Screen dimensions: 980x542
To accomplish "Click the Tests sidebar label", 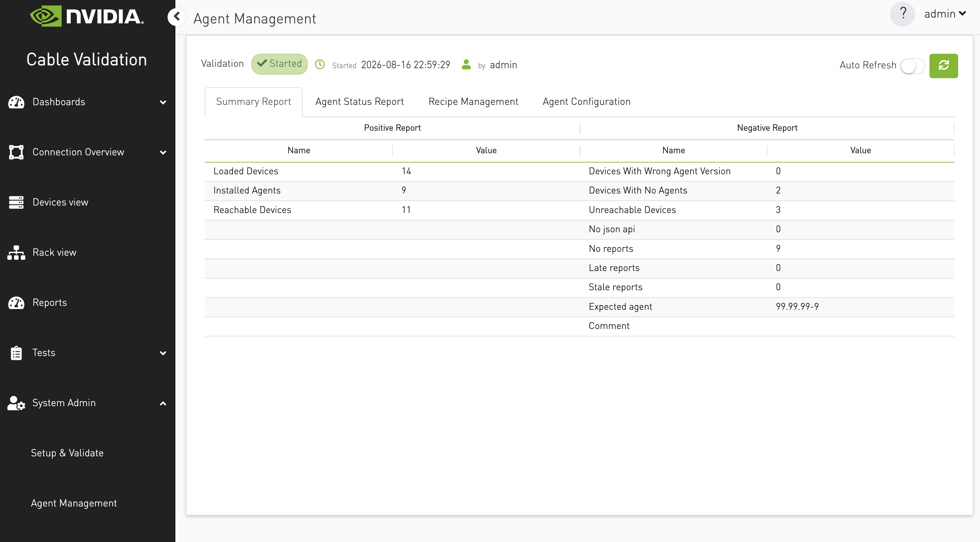I will [44, 353].
